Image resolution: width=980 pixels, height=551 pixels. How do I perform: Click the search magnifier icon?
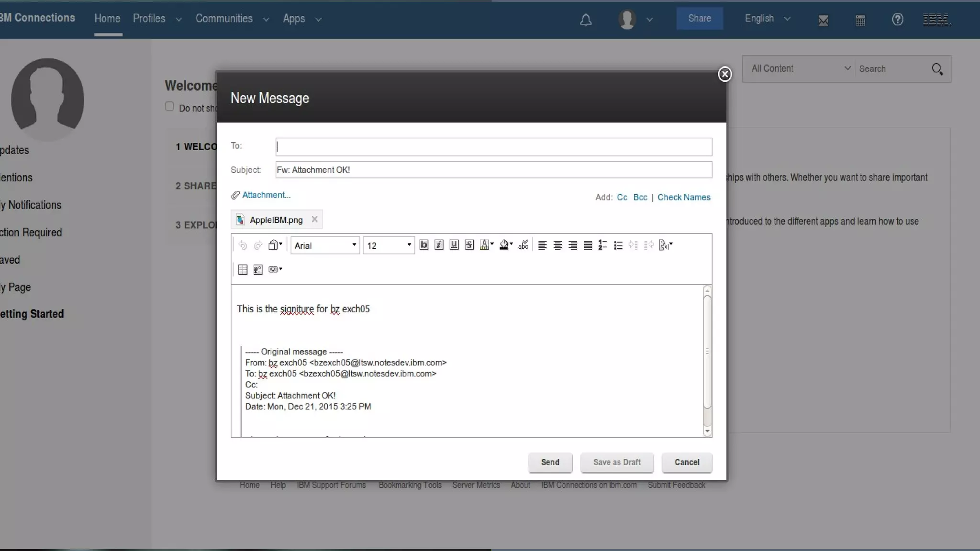click(937, 69)
